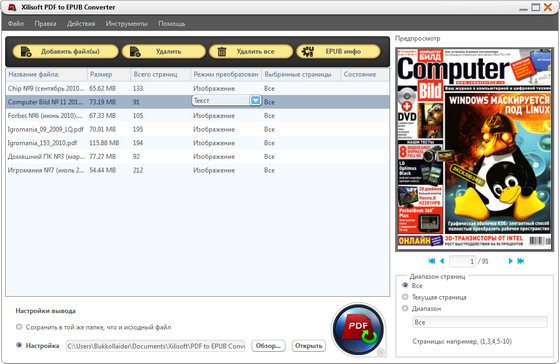Viewport: 560px width, 364px height.
Task: Click the Удалить remove-file icon
Action: point(135,52)
